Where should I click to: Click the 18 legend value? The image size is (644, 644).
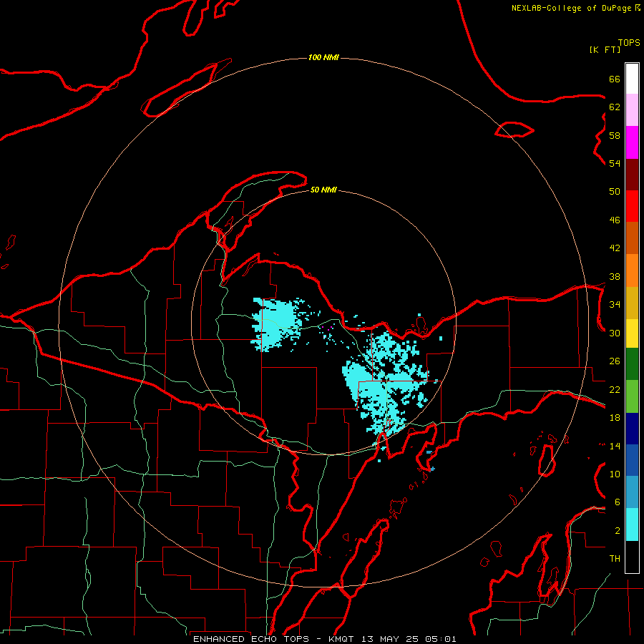click(x=615, y=418)
